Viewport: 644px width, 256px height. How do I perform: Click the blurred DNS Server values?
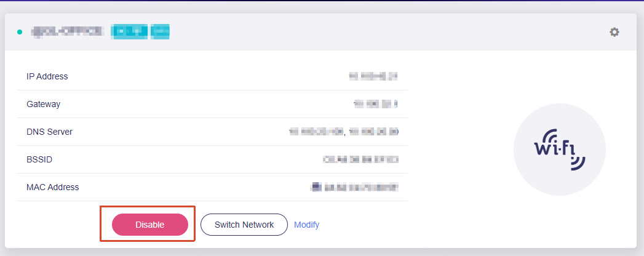pyautogui.click(x=344, y=132)
